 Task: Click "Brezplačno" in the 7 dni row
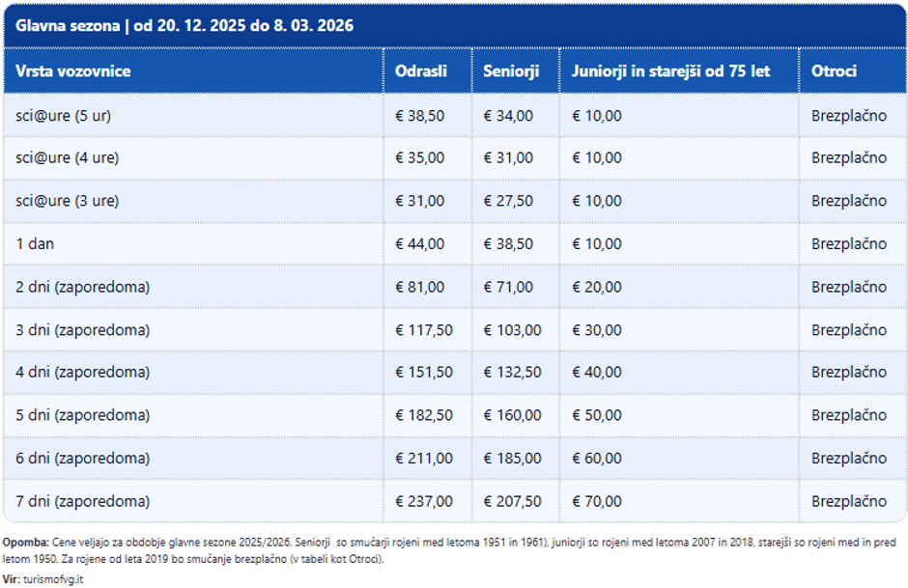848,501
